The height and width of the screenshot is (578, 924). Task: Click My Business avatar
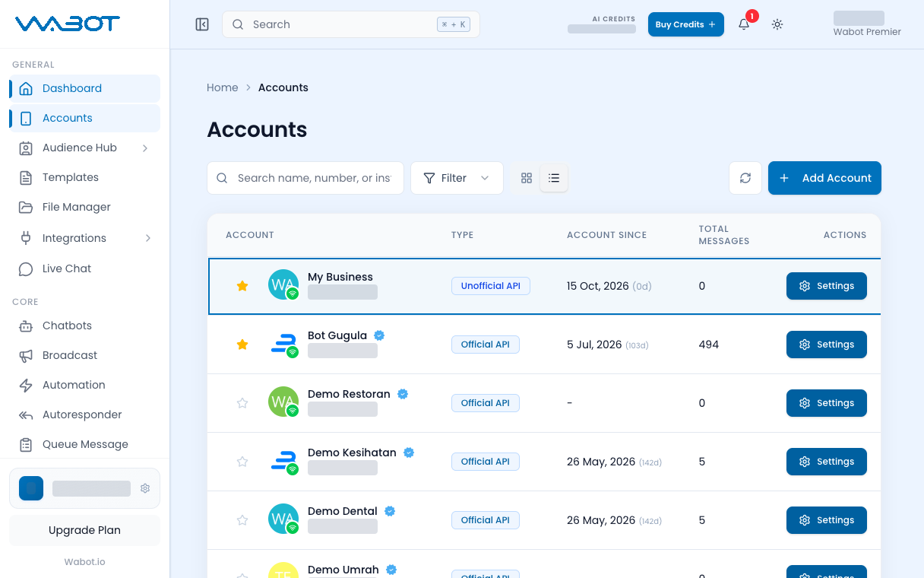[283, 285]
